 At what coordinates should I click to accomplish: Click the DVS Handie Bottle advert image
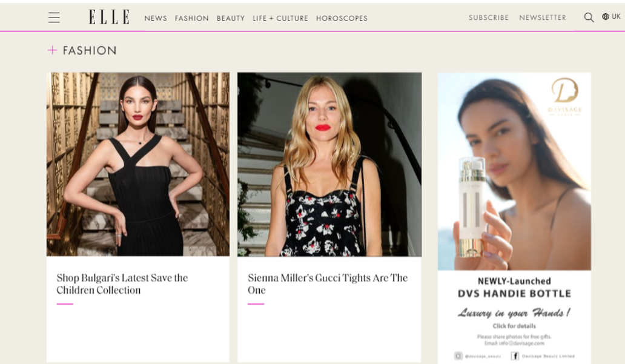[x=514, y=171]
